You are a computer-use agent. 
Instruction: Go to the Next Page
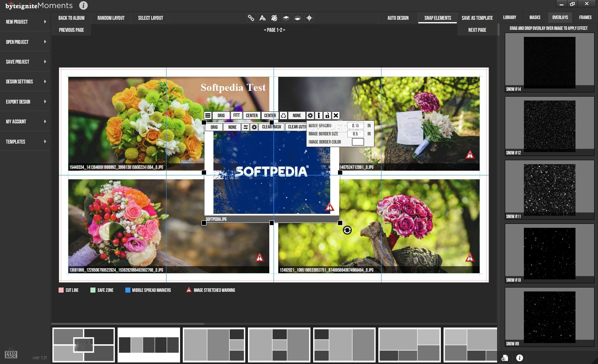point(477,30)
